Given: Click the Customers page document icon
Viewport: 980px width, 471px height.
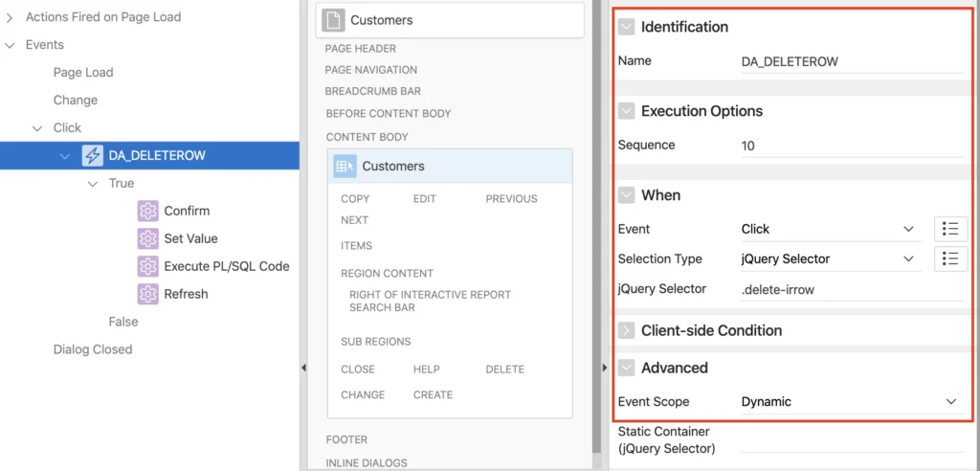Looking at the screenshot, I should 333,20.
